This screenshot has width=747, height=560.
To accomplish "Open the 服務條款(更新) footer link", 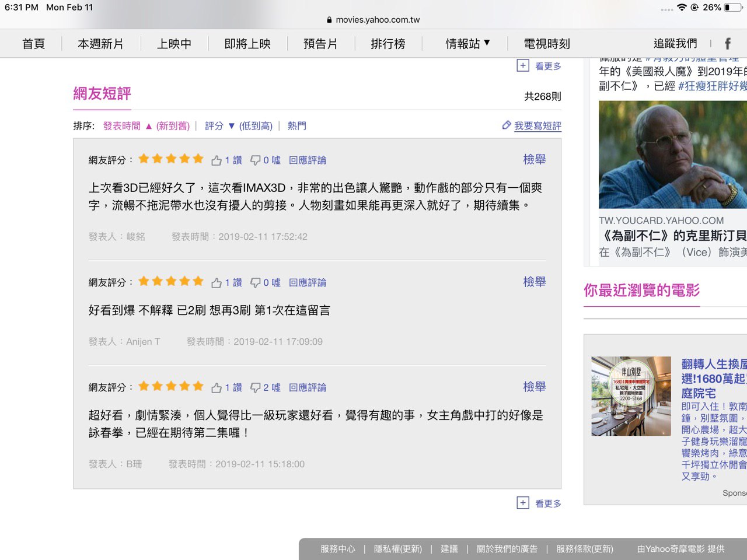I will [x=585, y=549].
